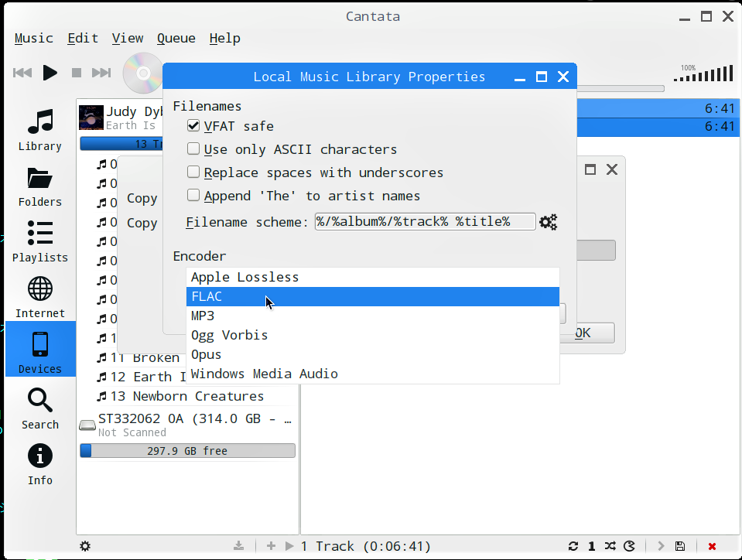Close the background copy dialog behind properties
The image size is (742, 560).
coord(612,169)
